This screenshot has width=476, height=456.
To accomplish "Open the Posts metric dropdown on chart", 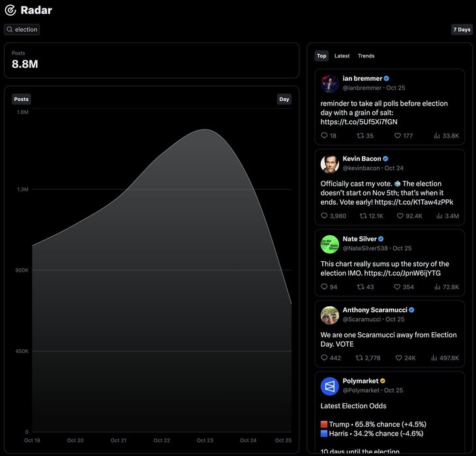I will pyautogui.click(x=22, y=99).
